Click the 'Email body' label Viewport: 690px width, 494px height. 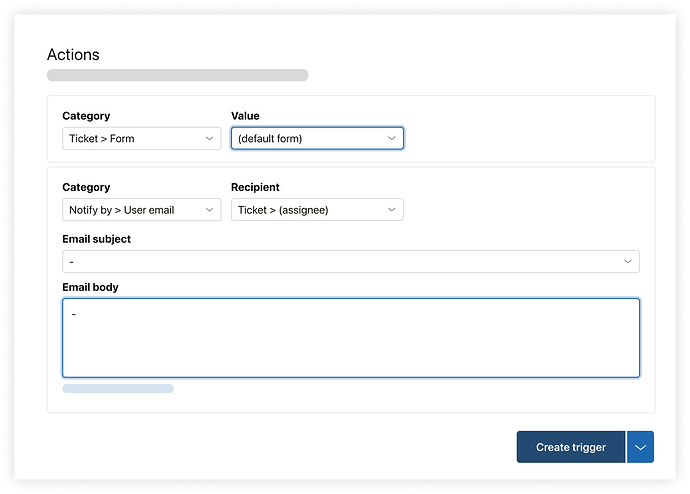(90, 287)
